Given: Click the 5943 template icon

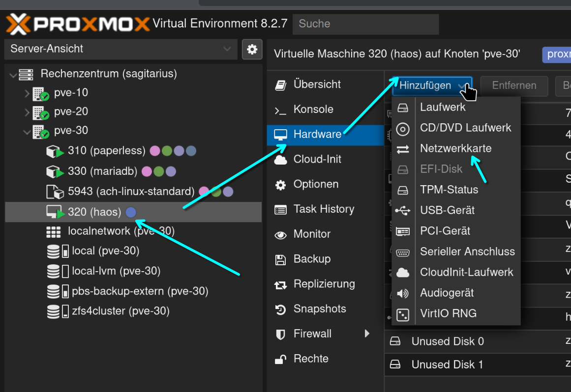Looking at the screenshot, I should pyautogui.click(x=55, y=192).
